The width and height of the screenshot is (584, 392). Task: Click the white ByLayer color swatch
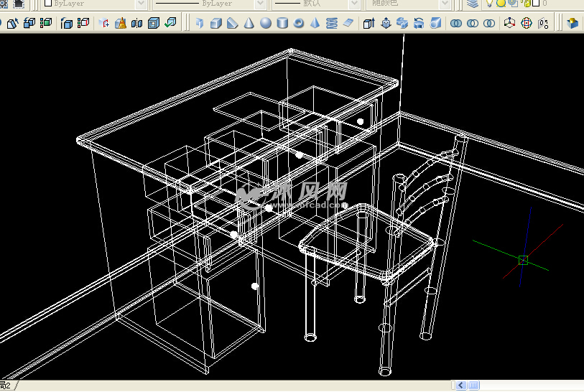coord(48,4)
